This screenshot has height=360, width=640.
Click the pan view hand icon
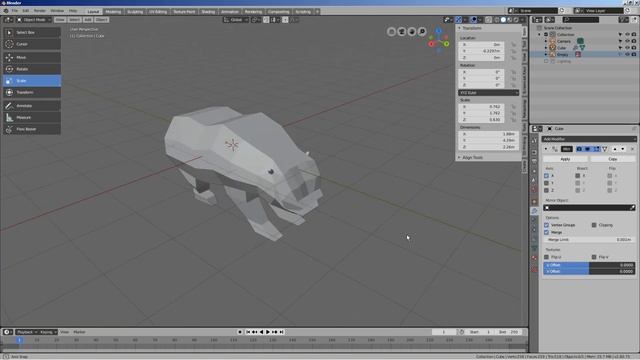click(x=412, y=31)
